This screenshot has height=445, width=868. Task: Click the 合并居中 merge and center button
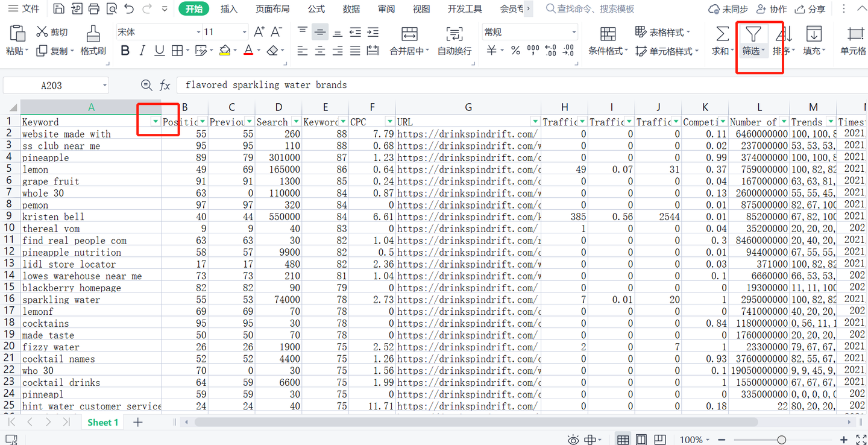pos(409,41)
